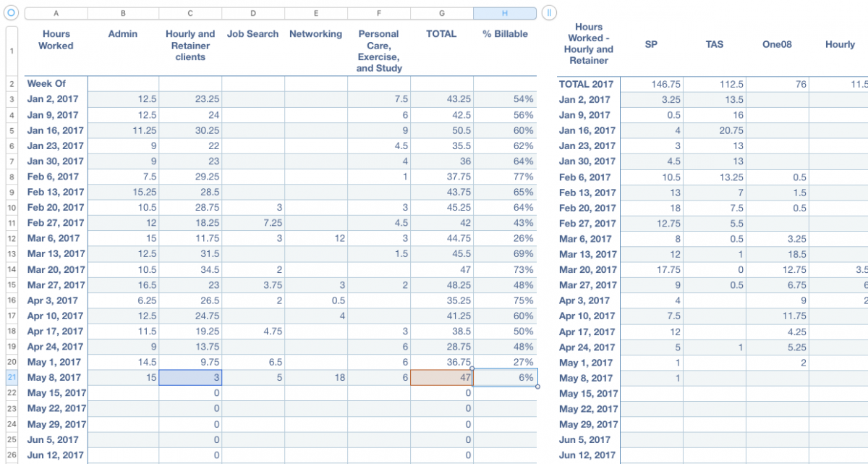868x464 pixels.
Task: Click the 'Job Search' header cell
Action: click(x=253, y=51)
